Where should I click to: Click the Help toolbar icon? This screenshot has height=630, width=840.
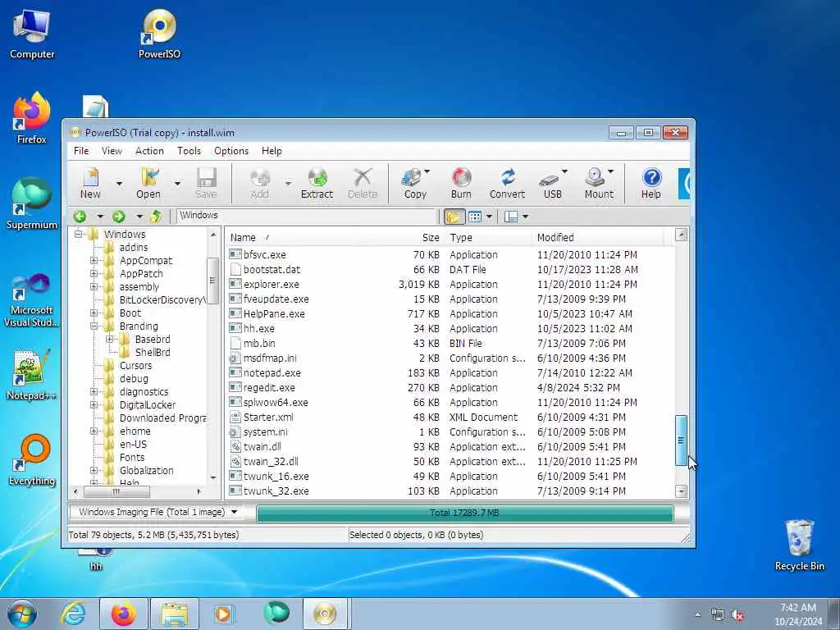click(x=651, y=183)
